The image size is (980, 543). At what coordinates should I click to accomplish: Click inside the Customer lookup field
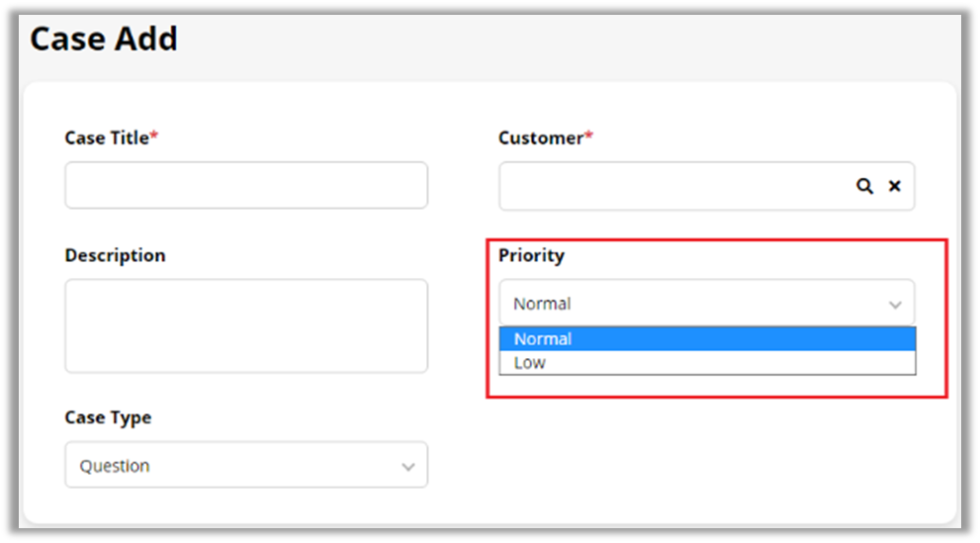tap(674, 186)
